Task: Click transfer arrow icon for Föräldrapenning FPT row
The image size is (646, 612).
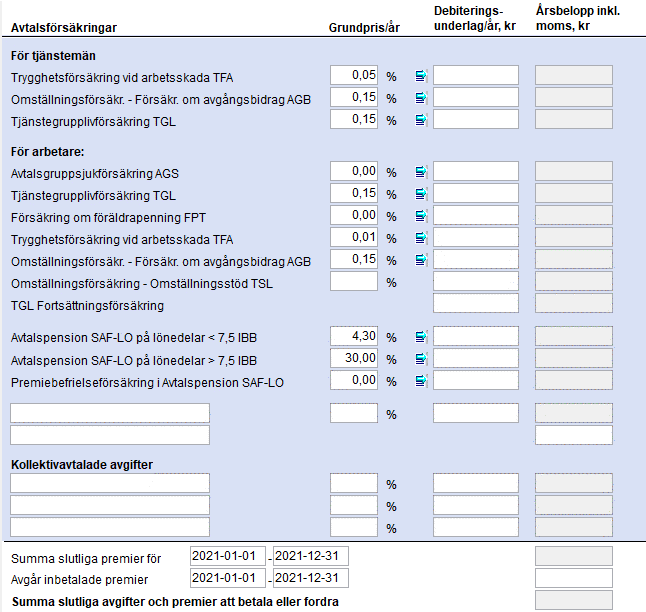Action: pyautogui.click(x=421, y=216)
